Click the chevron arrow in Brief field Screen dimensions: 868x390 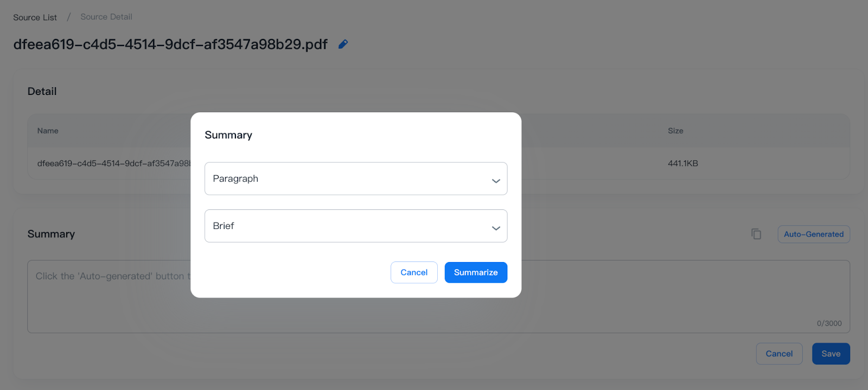tap(496, 228)
